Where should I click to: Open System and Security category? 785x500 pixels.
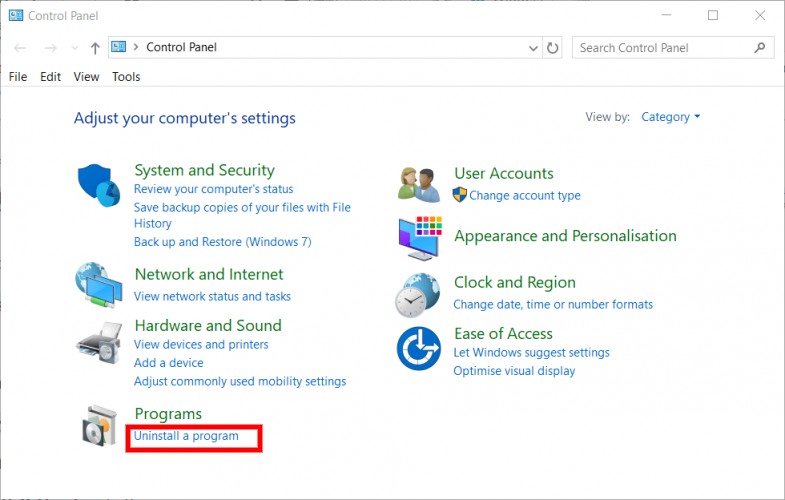(205, 170)
